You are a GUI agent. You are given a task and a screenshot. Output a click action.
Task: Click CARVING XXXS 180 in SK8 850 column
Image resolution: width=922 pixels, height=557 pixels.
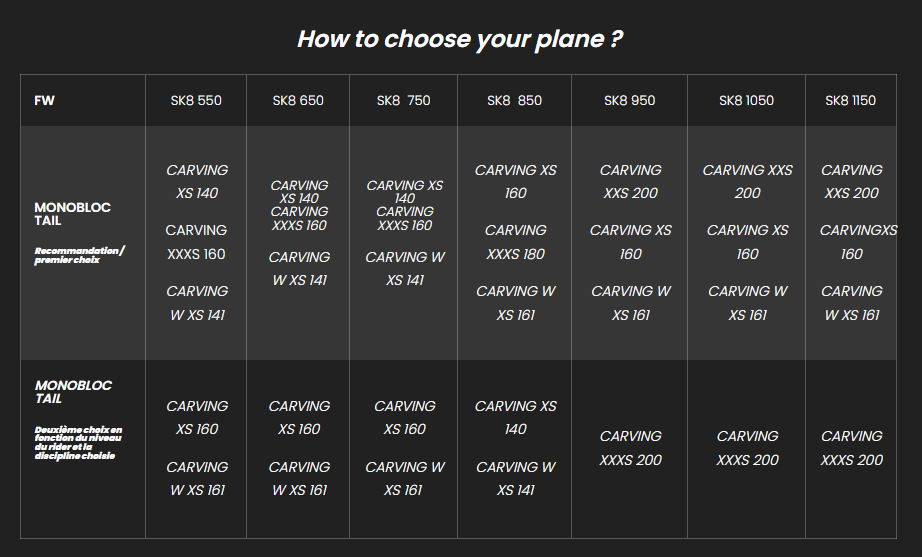pos(516,242)
